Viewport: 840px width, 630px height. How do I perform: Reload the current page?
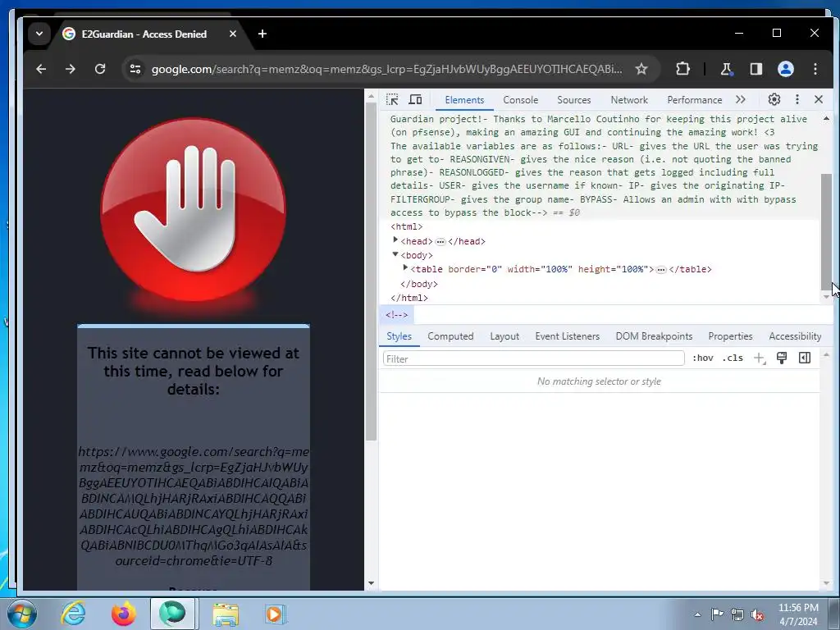click(x=99, y=69)
